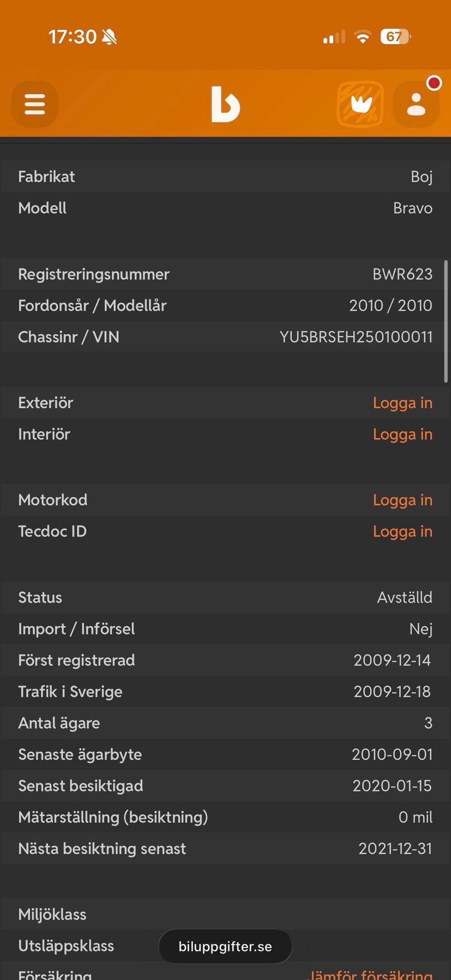Select the registration number BWR623
This screenshot has width=451, height=980.
pyautogui.click(x=402, y=274)
